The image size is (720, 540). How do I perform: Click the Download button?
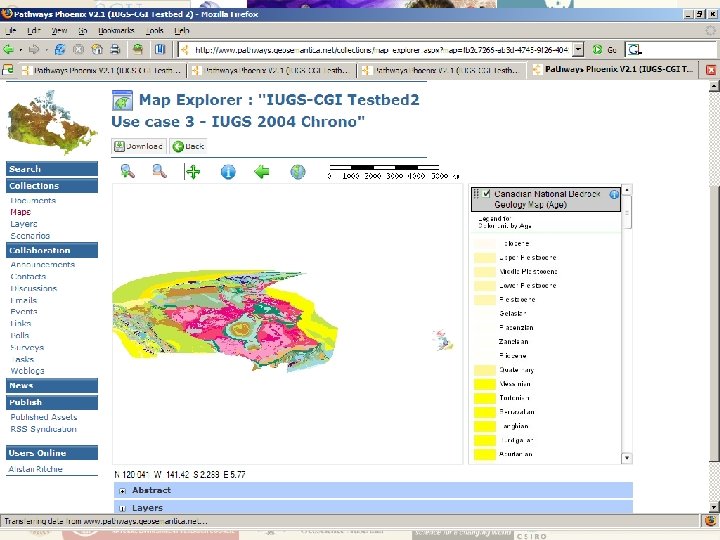[x=139, y=146]
